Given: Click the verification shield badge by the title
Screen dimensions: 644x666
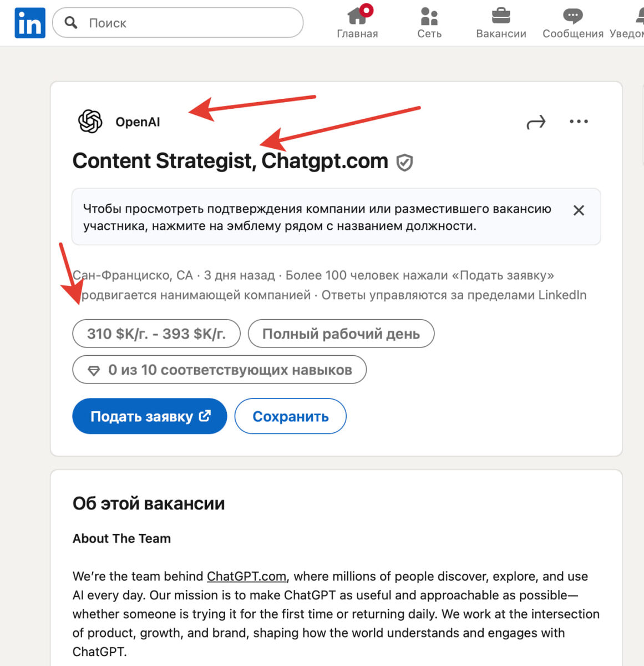Looking at the screenshot, I should pyautogui.click(x=404, y=163).
